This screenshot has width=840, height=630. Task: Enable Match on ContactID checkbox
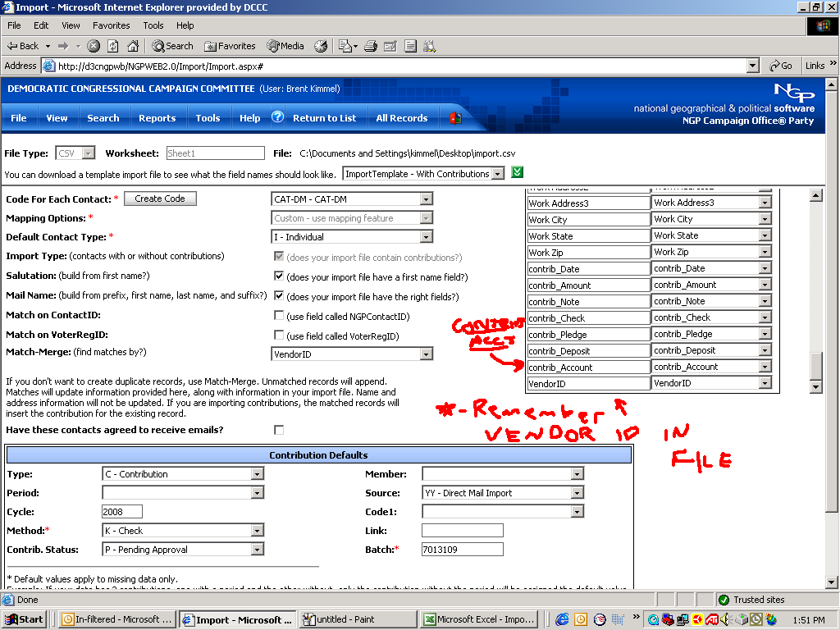[x=279, y=316]
